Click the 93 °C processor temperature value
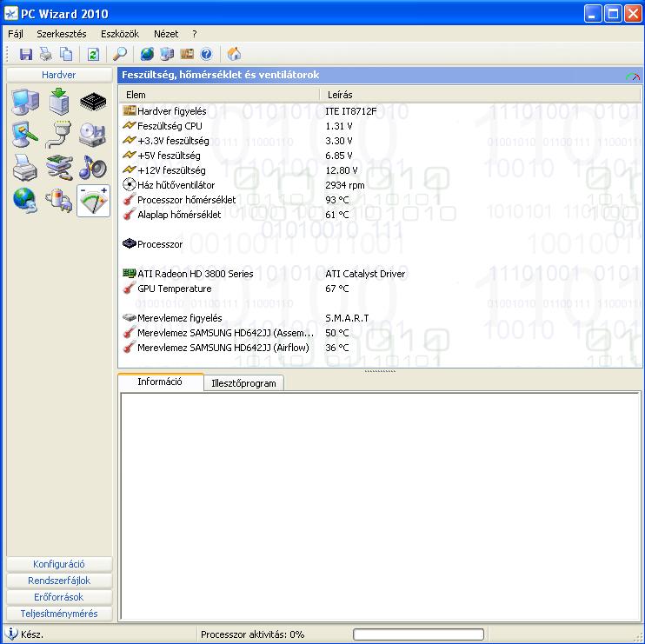 (337, 200)
